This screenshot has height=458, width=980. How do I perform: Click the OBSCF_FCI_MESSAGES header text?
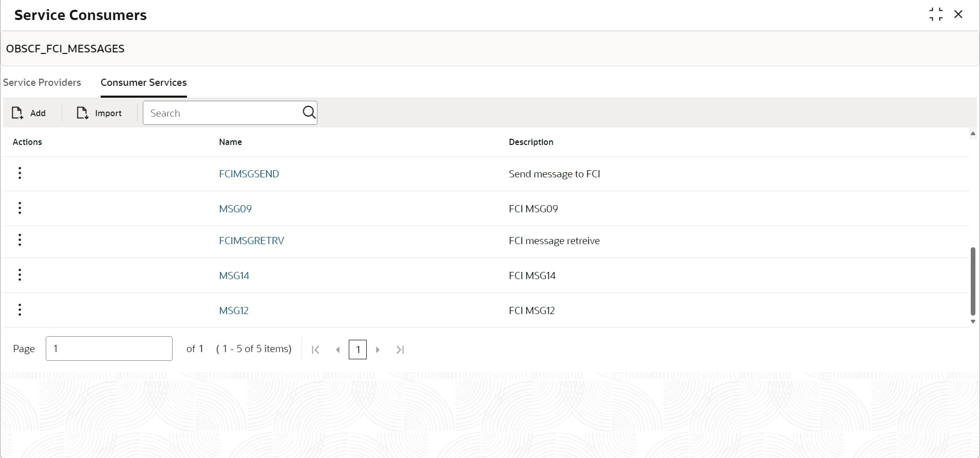tap(65, 49)
